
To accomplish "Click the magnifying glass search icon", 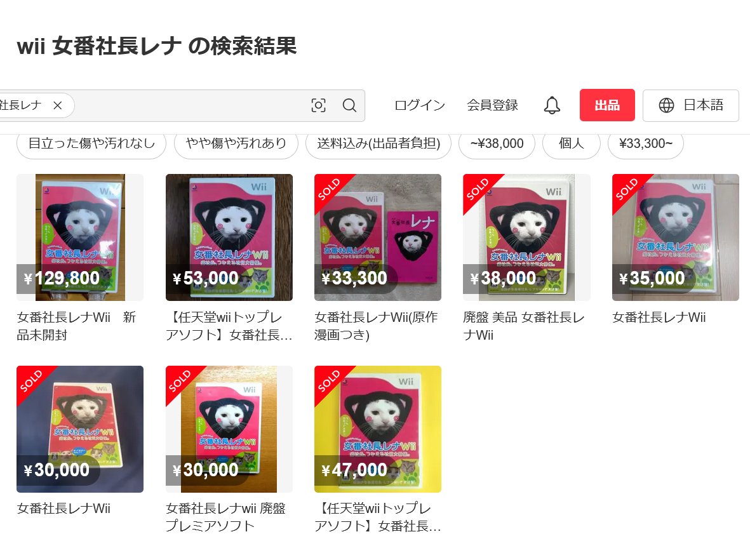I will coord(350,105).
